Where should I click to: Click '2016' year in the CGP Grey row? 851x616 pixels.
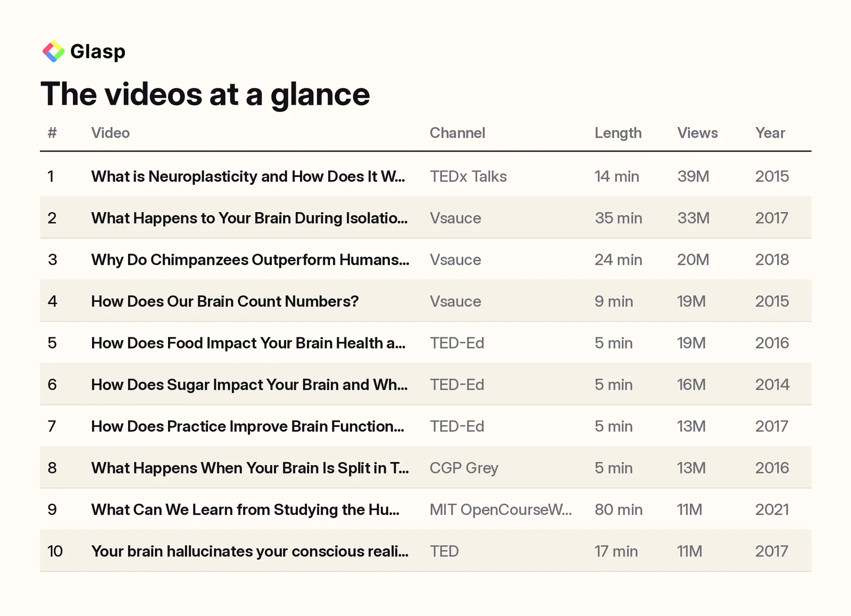point(772,468)
